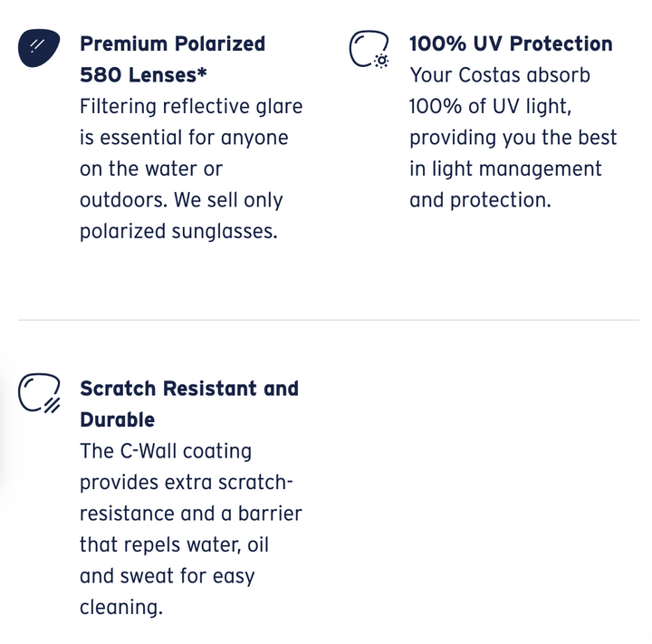
Task: Click the scratch resistant lens icon
Action: tap(39, 393)
